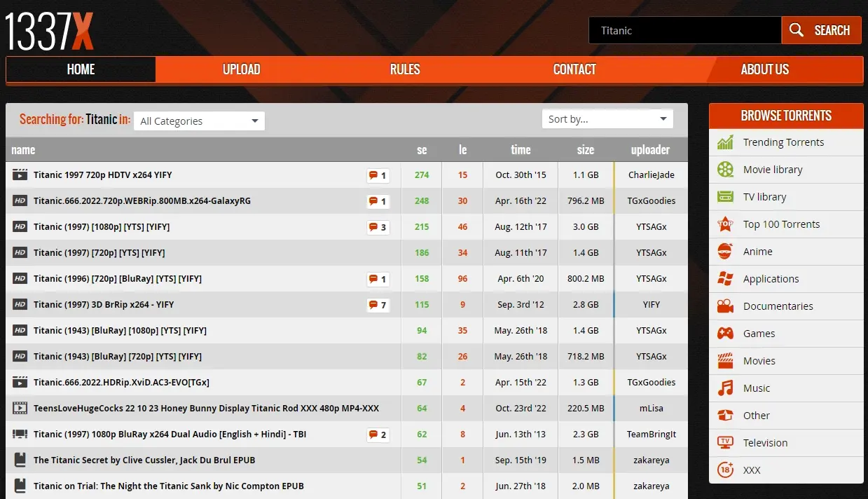Open uploader CharlieJade's profile link
The width and height of the screenshot is (868, 499).
(651, 175)
